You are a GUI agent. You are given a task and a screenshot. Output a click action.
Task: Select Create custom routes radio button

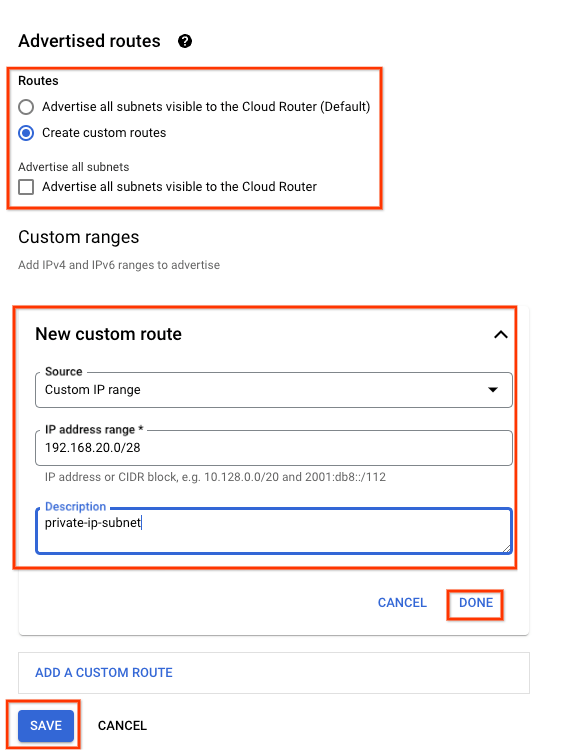(26, 133)
